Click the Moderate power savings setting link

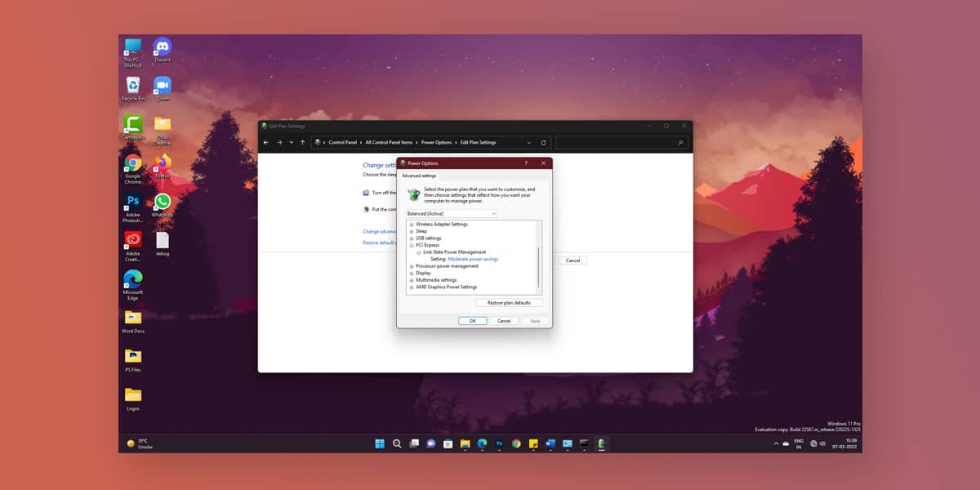(473, 259)
